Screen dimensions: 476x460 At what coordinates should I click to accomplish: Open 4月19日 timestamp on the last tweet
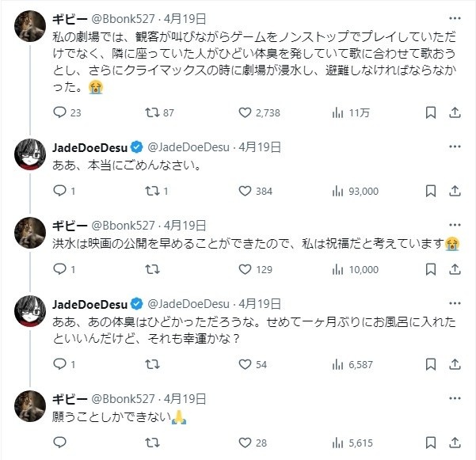coord(185,398)
